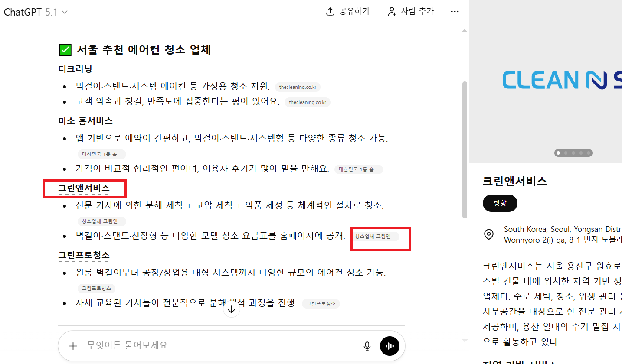Start voice mode via the waveform icon
The width and height of the screenshot is (622, 364).
(x=389, y=346)
